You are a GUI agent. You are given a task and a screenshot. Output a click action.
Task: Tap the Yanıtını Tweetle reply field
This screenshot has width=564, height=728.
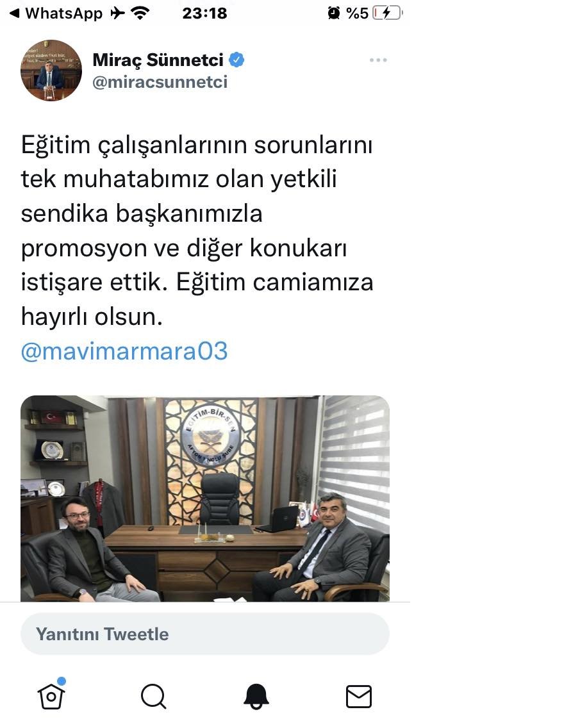[205, 634]
